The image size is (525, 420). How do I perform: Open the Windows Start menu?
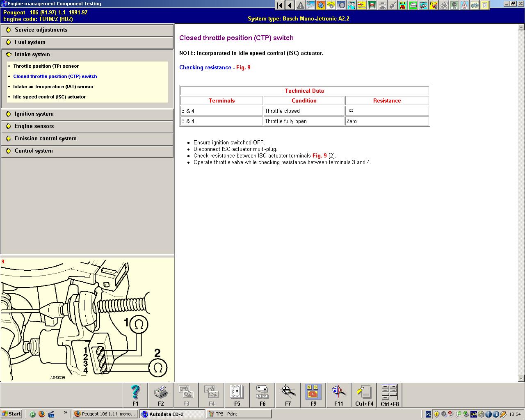coord(11,414)
